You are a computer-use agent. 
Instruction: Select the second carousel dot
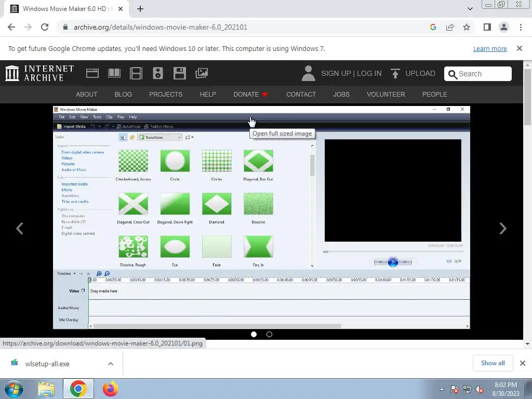270,334
